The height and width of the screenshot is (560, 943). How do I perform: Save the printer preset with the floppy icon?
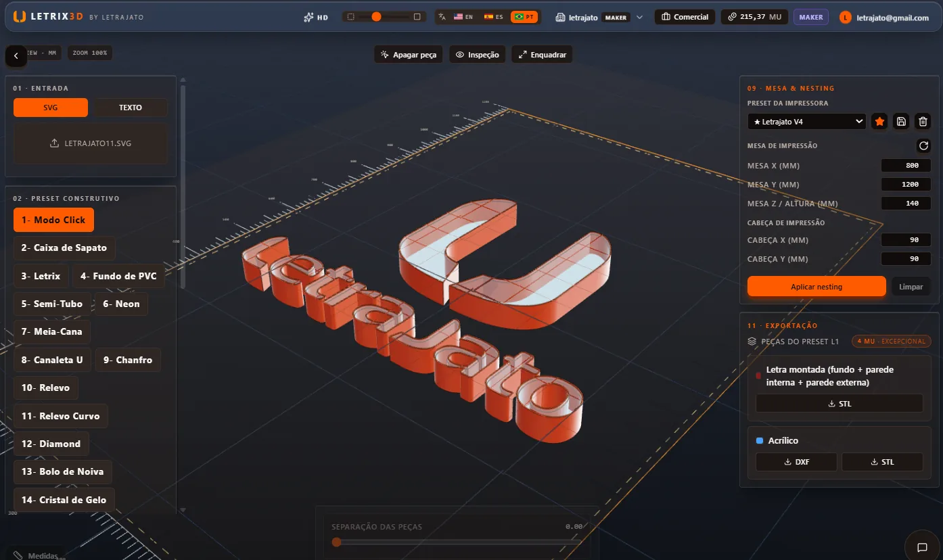pyautogui.click(x=901, y=122)
